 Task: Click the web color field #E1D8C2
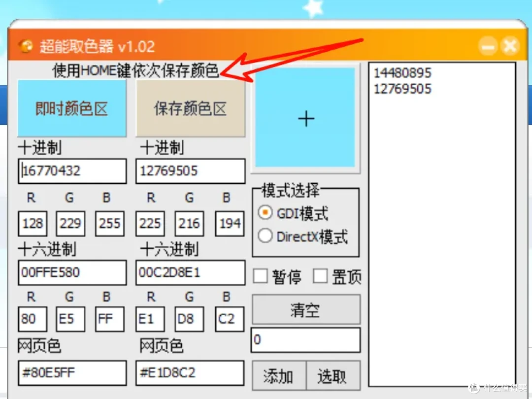pos(190,373)
